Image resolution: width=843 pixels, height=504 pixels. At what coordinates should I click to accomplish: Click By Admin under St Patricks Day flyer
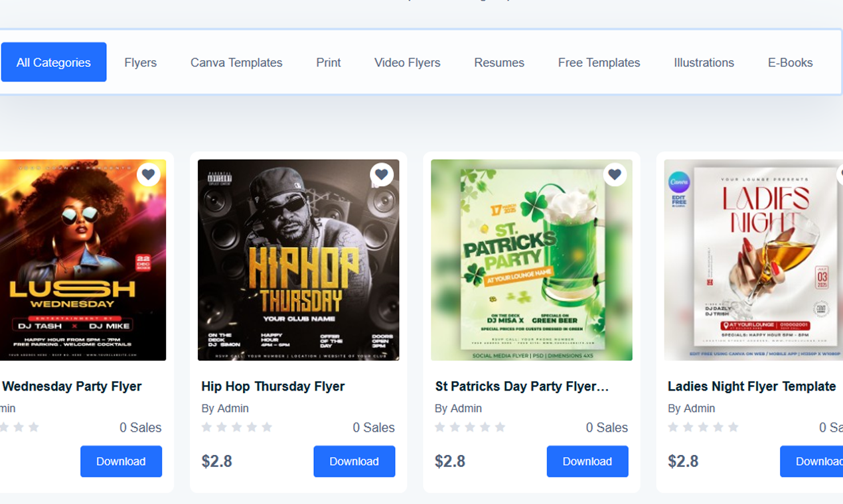(458, 409)
